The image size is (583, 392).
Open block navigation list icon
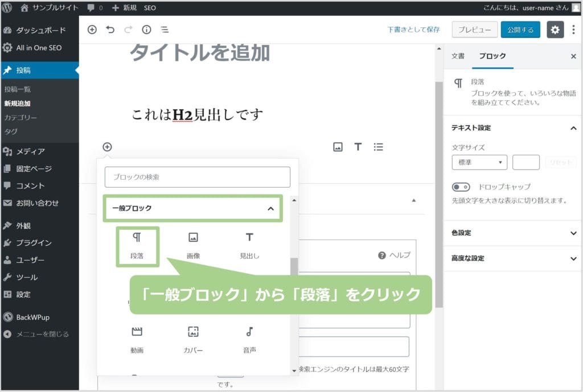pos(164,30)
